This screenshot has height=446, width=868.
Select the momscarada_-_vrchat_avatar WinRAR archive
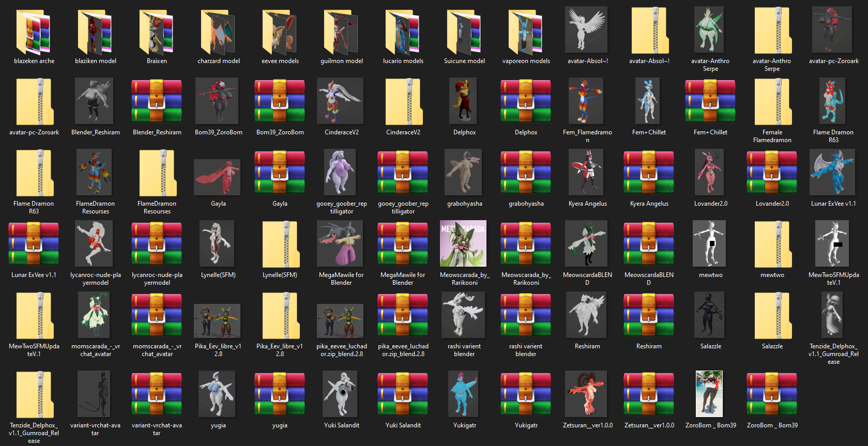click(x=157, y=315)
